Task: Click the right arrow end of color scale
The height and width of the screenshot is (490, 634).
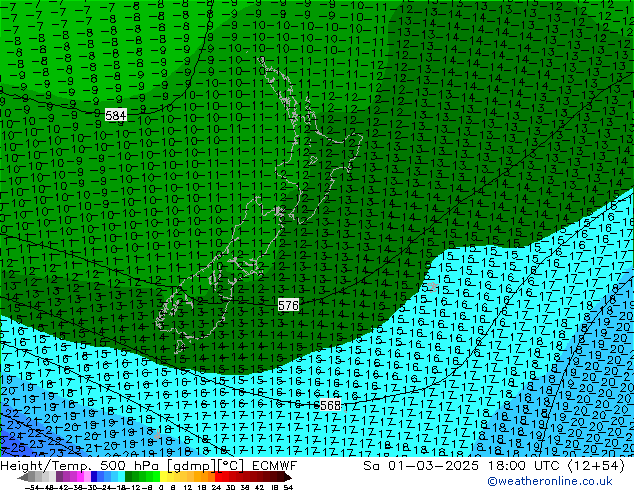Action: pos(290,477)
